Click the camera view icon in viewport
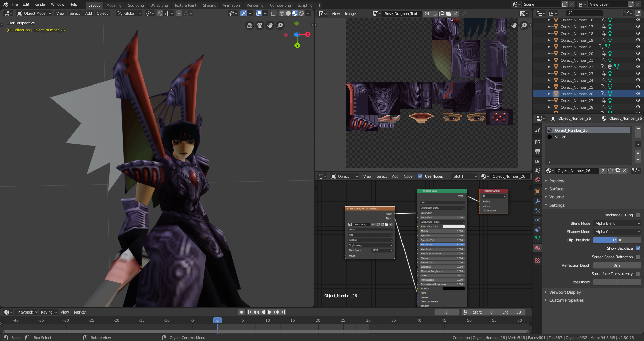Viewport: 644px width, 341px height. pos(260,25)
